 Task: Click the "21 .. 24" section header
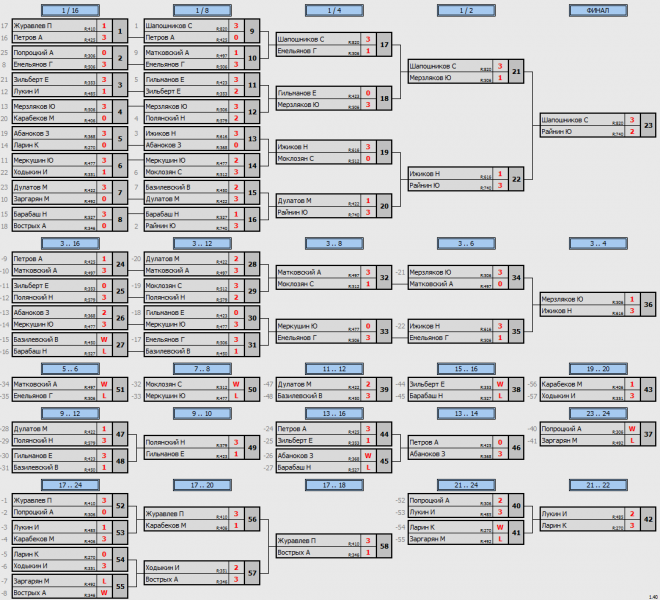[x=466, y=485]
